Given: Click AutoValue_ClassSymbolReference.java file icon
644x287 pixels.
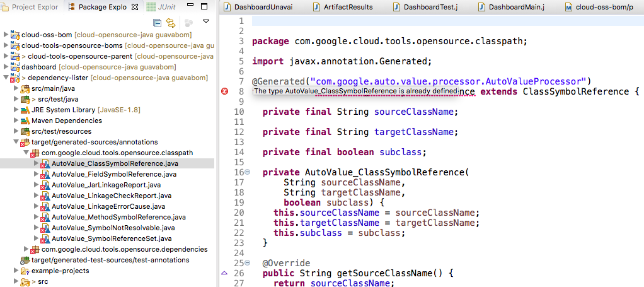Looking at the screenshot, I should pos(45,163).
